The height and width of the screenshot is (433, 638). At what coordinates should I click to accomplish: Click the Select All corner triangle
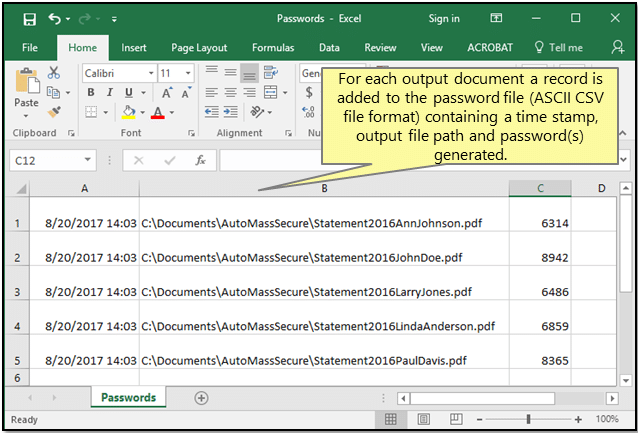point(20,188)
